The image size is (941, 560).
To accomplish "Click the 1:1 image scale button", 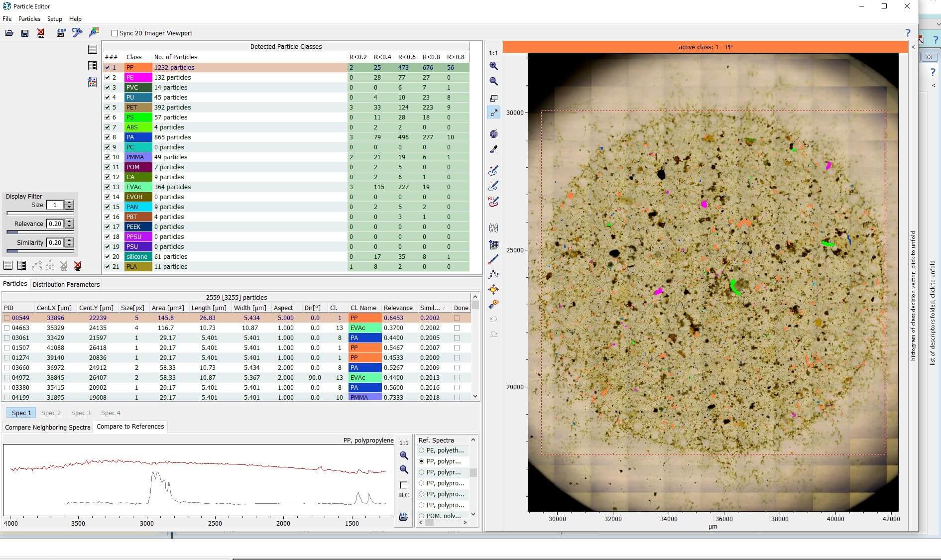I will pyautogui.click(x=493, y=53).
